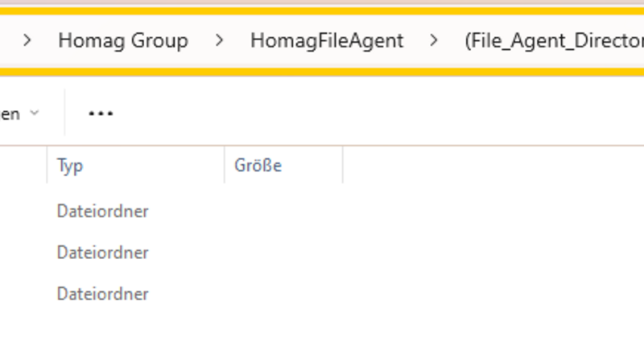Image resolution: width=644 pixels, height=362 pixels.
Task: Sort the list by the Typ column
Action: click(135, 166)
